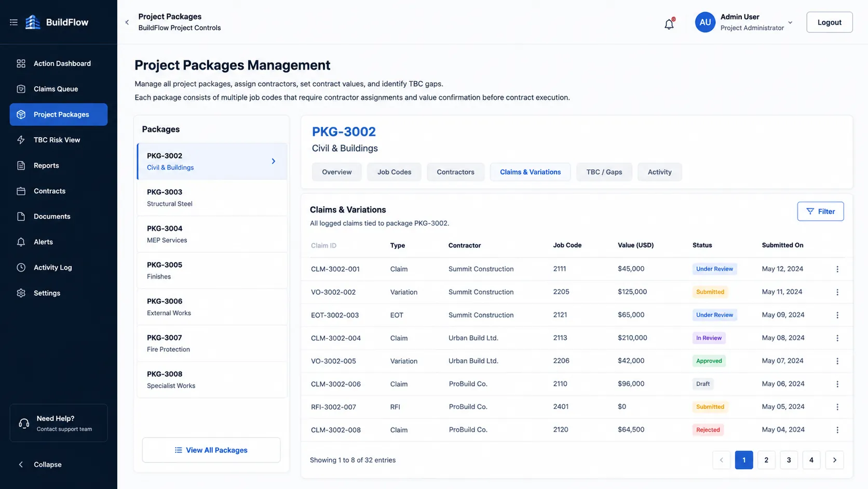
Task: Go to the next page arrow
Action: tap(834, 460)
